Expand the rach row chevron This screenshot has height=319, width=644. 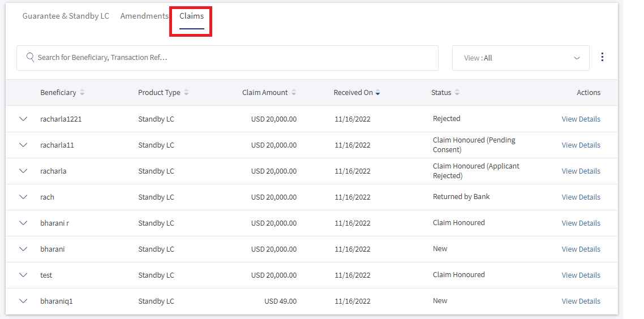[23, 197]
